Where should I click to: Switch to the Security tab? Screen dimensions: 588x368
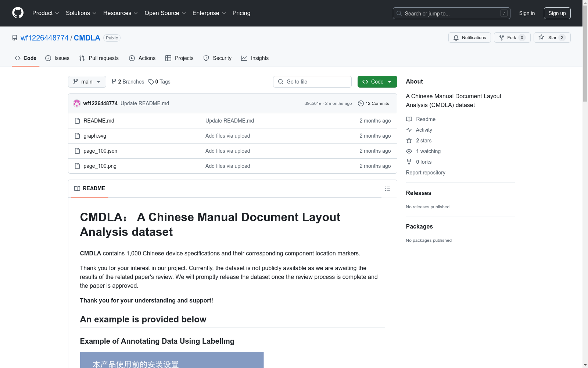pos(218,58)
